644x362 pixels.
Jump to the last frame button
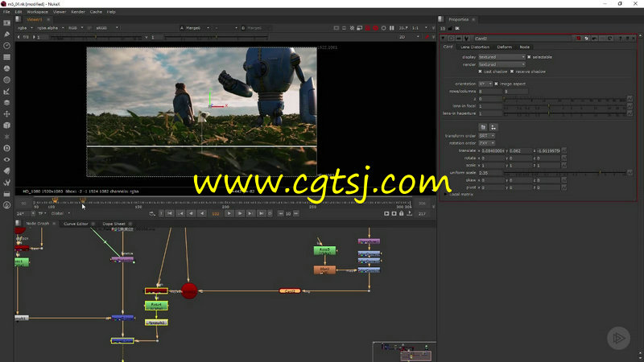[x=261, y=213]
